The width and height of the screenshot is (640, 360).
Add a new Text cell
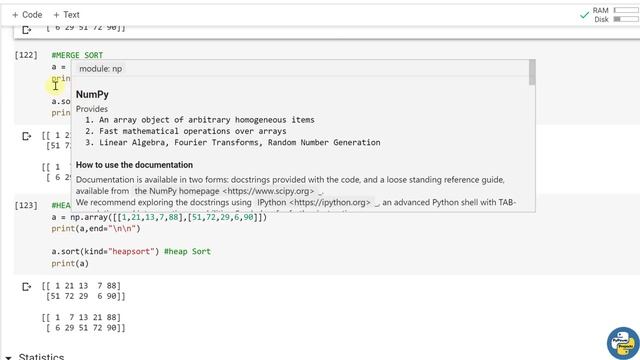pyautogui.click(x=66, y=15)
